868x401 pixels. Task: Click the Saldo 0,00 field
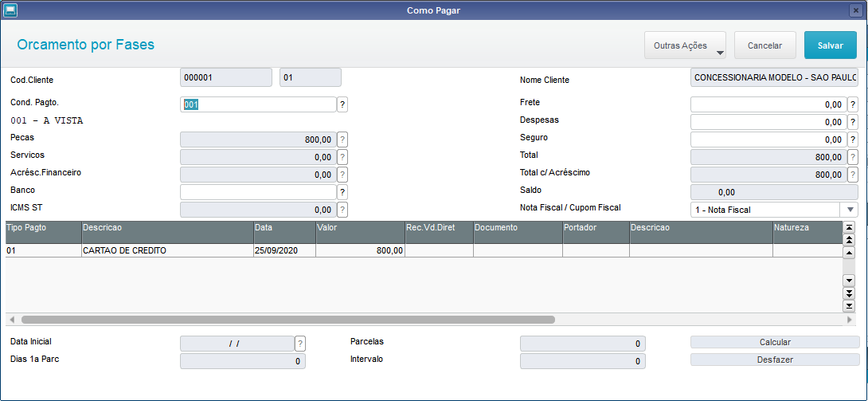pyautogui.click(x=775, y=192)
